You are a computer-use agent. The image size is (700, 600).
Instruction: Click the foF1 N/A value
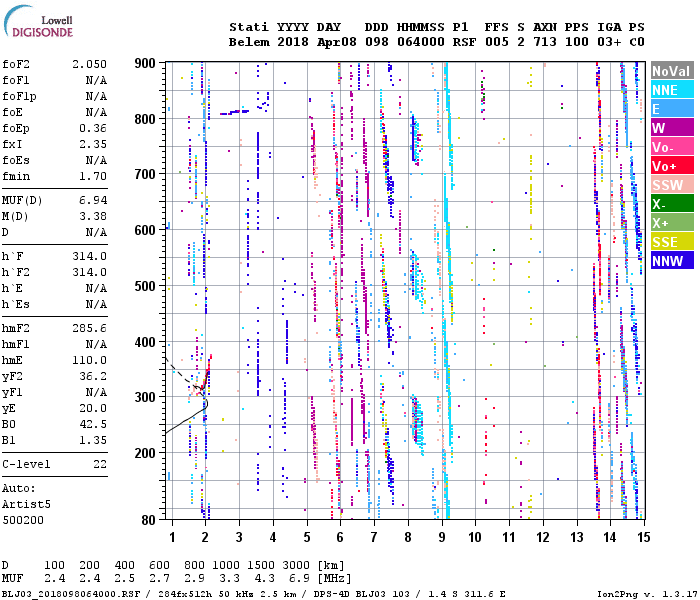click(x=96, y=80)
